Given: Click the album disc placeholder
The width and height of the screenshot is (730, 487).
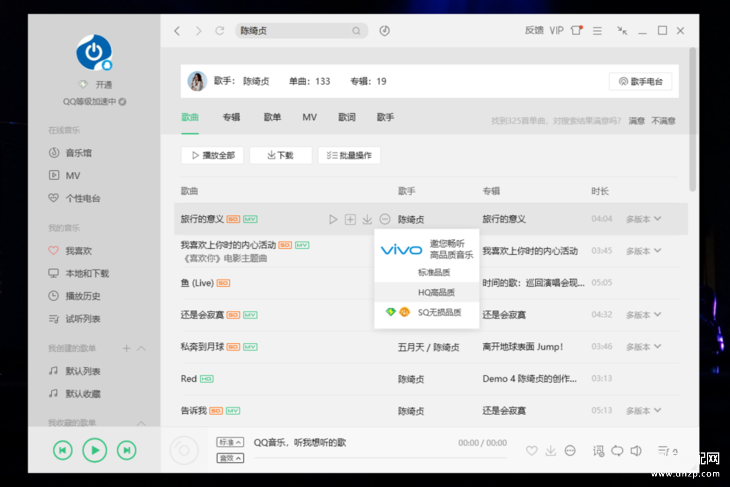Looking at the screenshot, I should (184, 450).
